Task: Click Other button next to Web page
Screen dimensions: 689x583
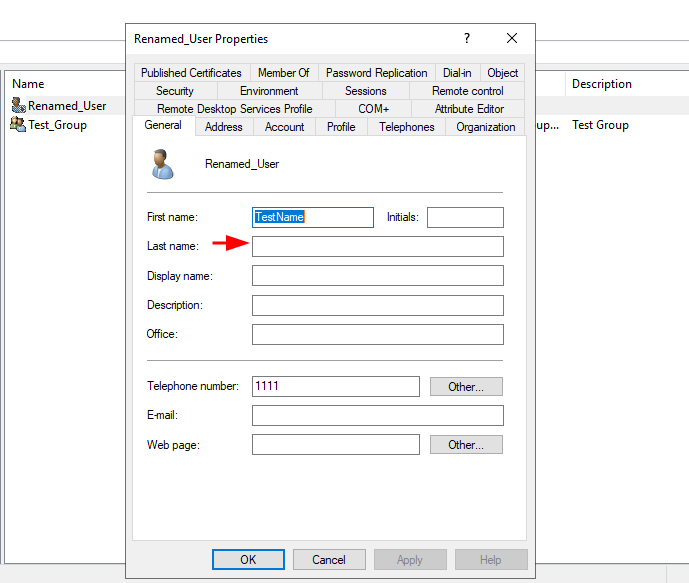Action: 466,445
